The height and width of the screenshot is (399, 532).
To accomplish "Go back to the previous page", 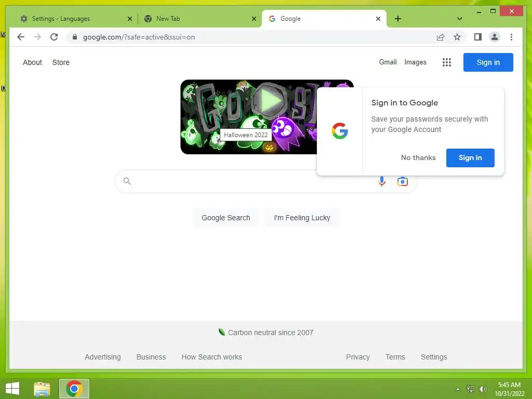I will (x=21, y=37).
